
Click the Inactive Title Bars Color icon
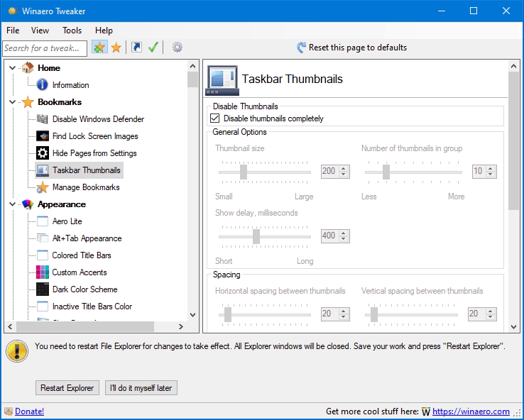pyautogui.click(x=43, y=306)
